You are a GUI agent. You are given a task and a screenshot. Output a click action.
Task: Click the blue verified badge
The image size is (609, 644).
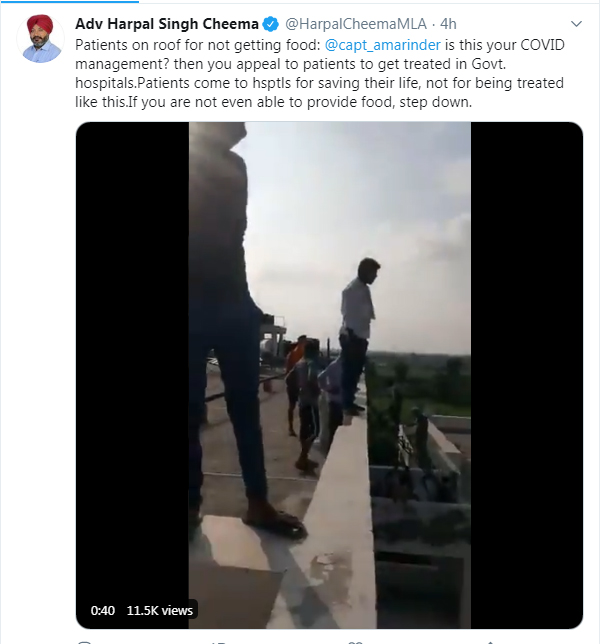(270, 23)
